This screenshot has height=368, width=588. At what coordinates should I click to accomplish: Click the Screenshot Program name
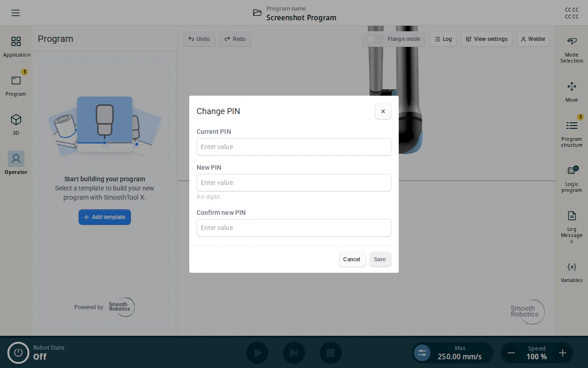301,17
